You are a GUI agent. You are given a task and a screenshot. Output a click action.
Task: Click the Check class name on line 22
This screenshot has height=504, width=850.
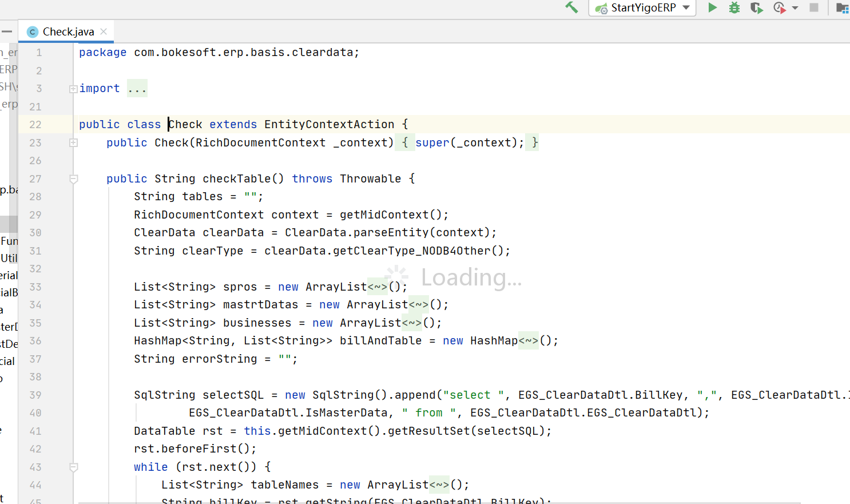pyautogui.click(x=185, y=124)
